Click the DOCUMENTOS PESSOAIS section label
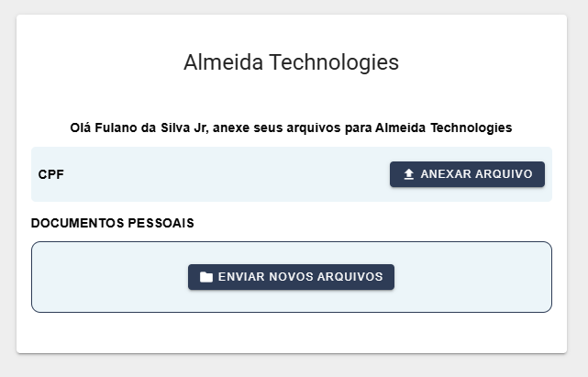 tap(113, 223)
